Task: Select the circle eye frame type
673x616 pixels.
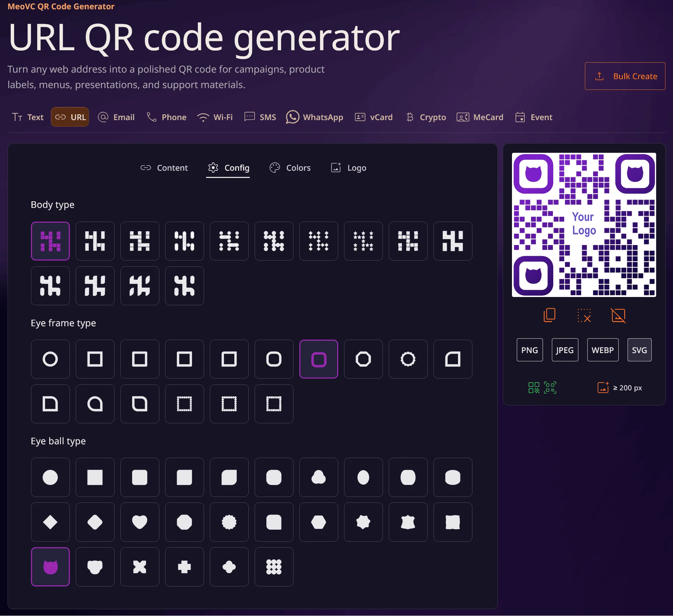Action: pos(50,359)
